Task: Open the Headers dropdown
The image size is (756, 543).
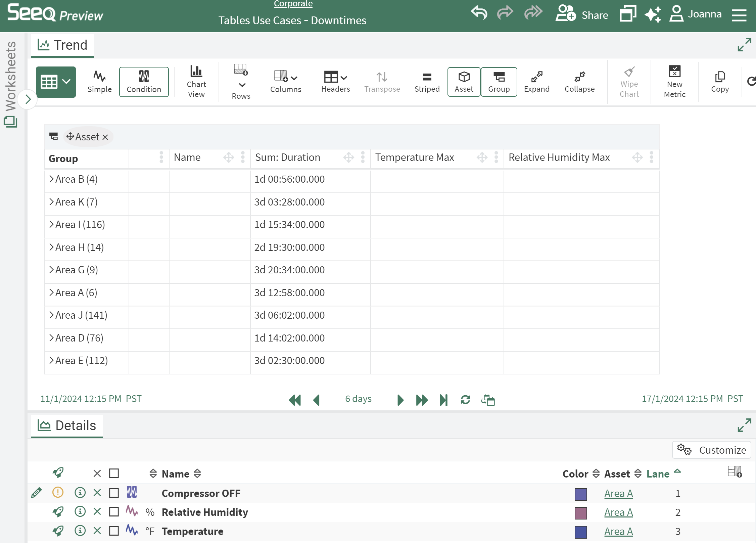Action: 335,82
